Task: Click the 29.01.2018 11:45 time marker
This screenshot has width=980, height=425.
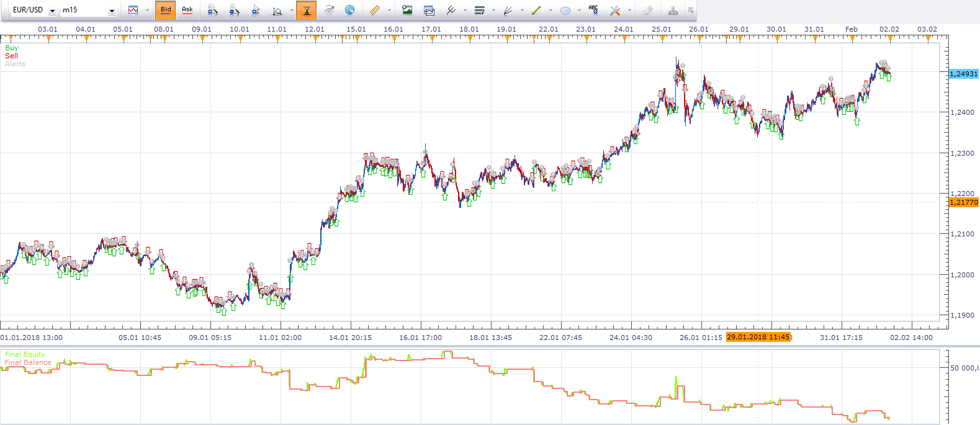Action: coord(758,337)
